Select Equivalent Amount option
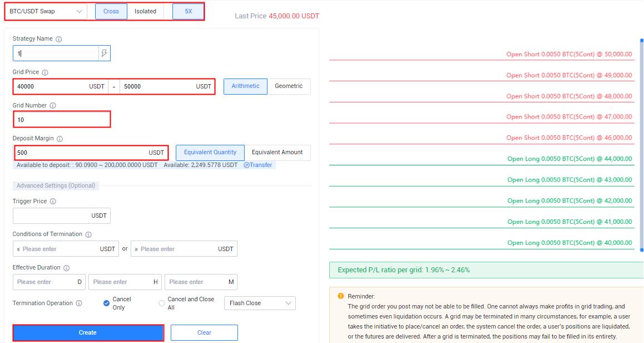 pyautogui.click(x=278, y=153)
